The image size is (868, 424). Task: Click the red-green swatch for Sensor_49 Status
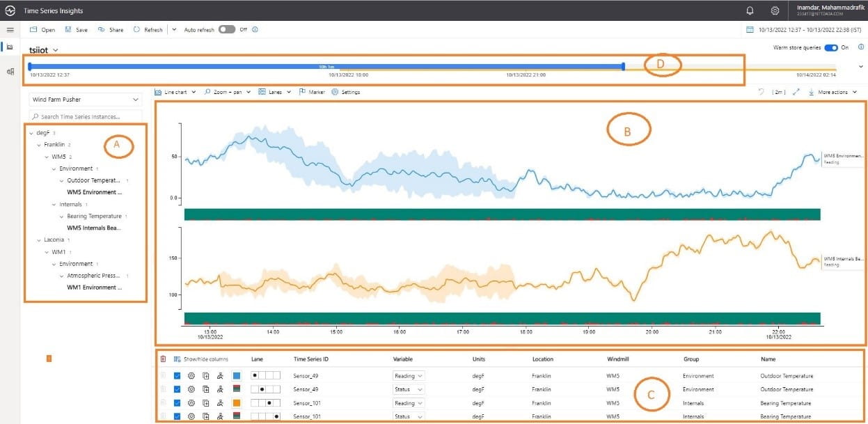(x=237, y=388)
